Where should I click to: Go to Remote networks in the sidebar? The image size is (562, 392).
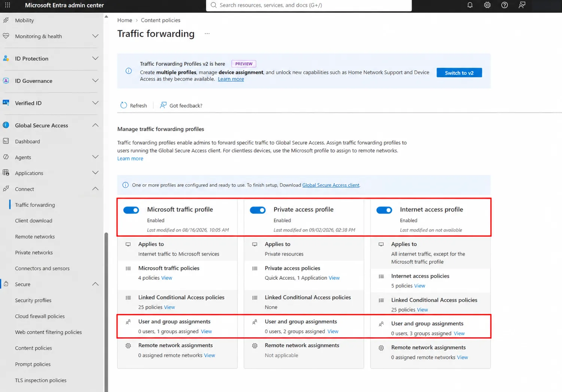[x=35, y=237]
